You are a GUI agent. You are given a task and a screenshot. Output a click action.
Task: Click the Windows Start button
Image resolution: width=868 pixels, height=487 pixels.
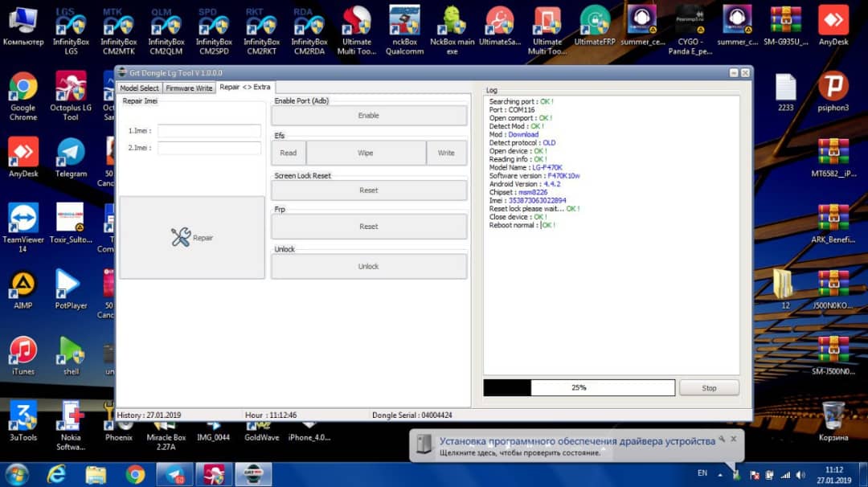pos(17,474)
